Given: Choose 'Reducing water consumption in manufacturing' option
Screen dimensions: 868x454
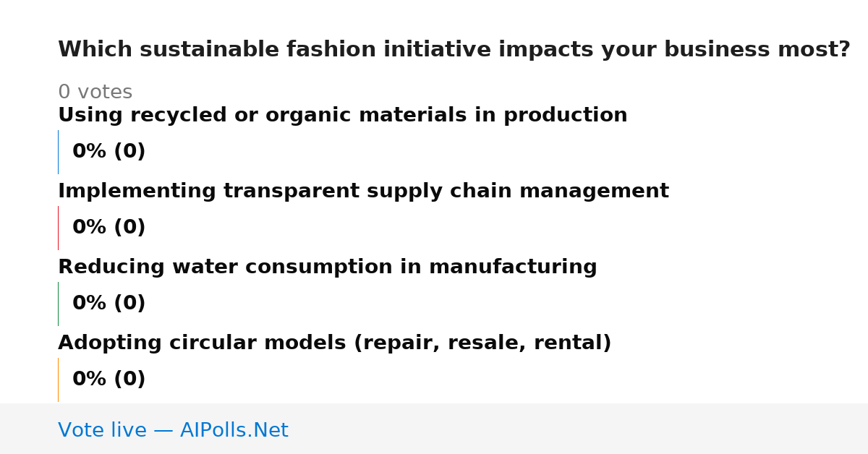Looking at the screenshot, I should click(x=327, y=267).
